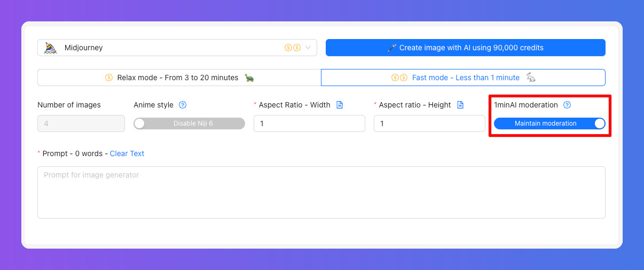Click the double coin cost icon beside Midjourney
Image resolution: width=644 pixels, height=270 pixels.
[x=293, y=48]
